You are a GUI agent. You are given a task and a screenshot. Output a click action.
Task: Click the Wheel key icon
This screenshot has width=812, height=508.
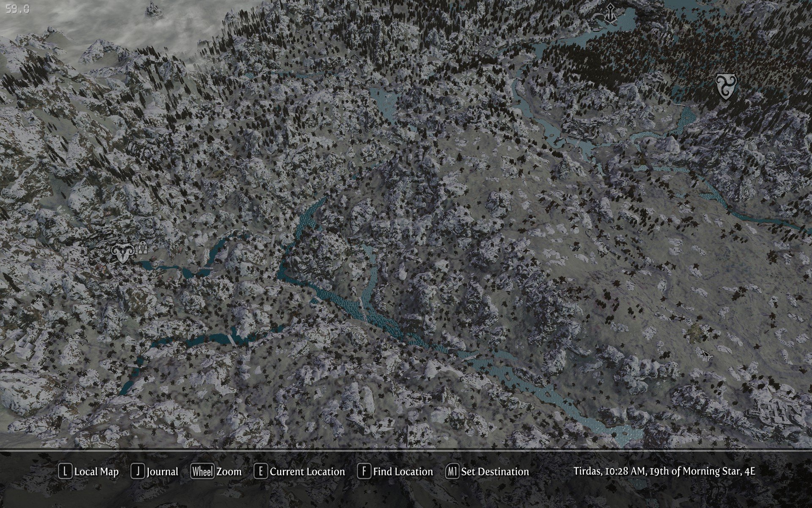click(x=202, y=472)
